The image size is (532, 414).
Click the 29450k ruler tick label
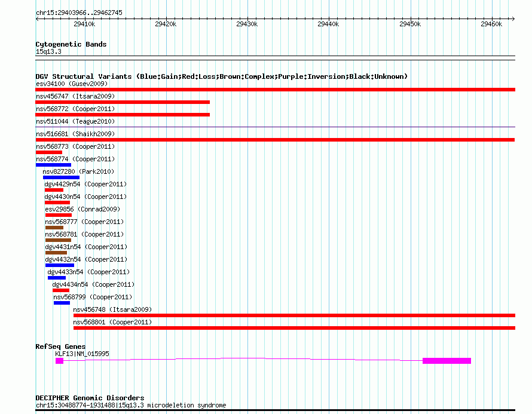click(x=410, y=24)
